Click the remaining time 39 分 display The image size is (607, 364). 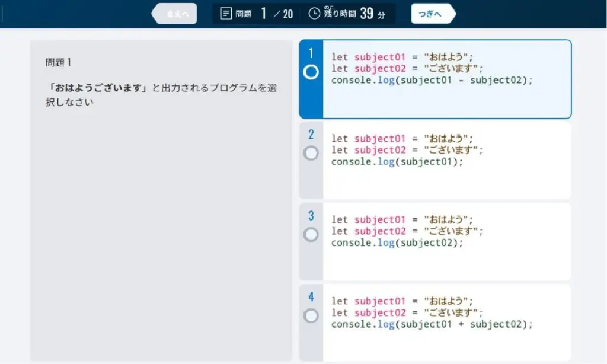coord(370,14)
